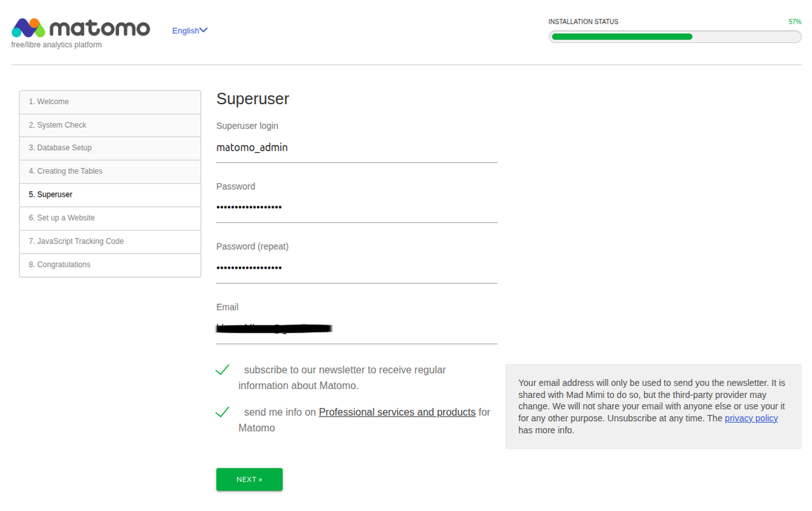Image resolution: width=812 pixels, height=511 pixels.
Task: Focus the Password field
Action: pyautogui.click(x=356, y=208)
